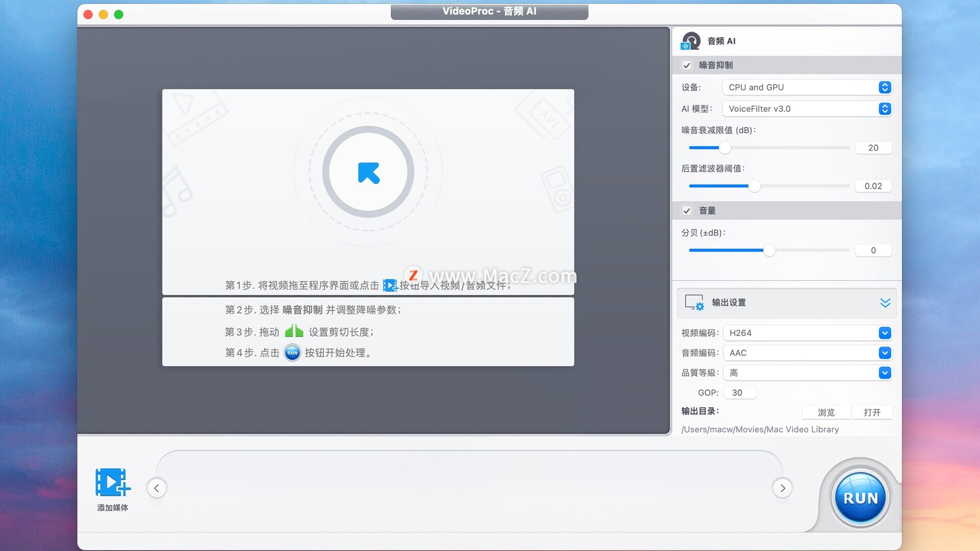Toggle the volume section checkbox
Screen dimensions: 980x551
tap(687, 211)
